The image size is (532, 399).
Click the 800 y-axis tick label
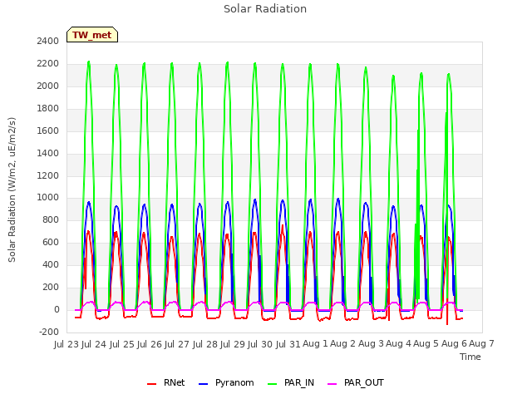coord(51,219)
